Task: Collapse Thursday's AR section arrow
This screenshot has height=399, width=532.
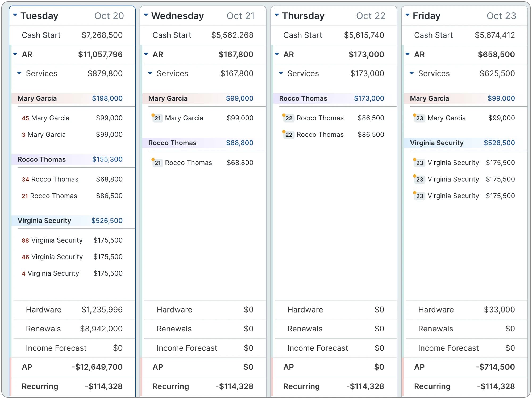Action: (x=277, y=54)
